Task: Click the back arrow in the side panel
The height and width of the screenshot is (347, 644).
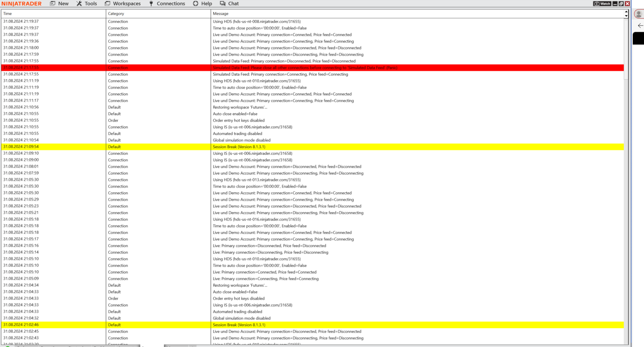Action: [640, 26]
